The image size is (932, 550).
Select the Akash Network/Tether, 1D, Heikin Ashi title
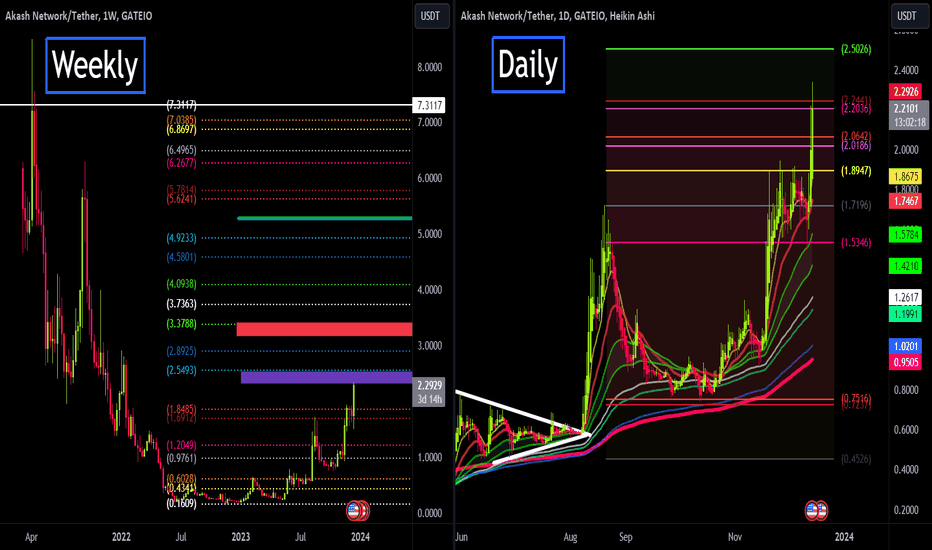(x=558, y=16)
